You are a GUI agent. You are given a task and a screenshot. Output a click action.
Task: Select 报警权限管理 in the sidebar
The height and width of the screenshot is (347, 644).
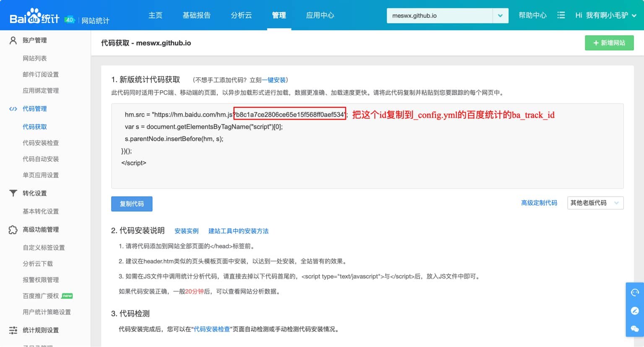point(41,280)
